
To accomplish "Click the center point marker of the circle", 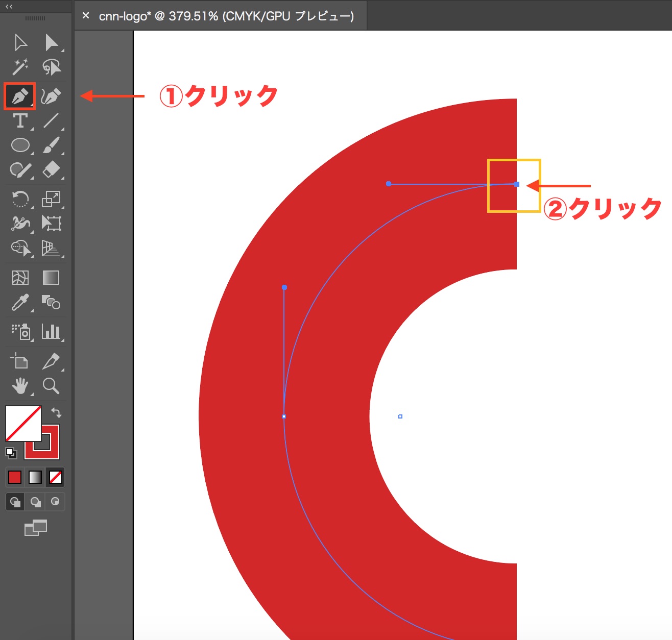I will click(x=400, y=416).
